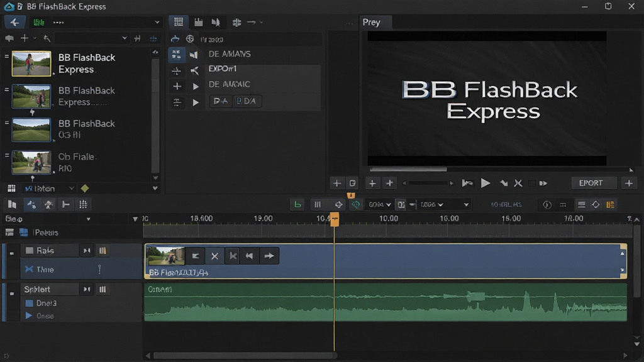
Task: Click the timeline horizontal scrollbar
Action: pyautogui.click(x=245, y=356)
